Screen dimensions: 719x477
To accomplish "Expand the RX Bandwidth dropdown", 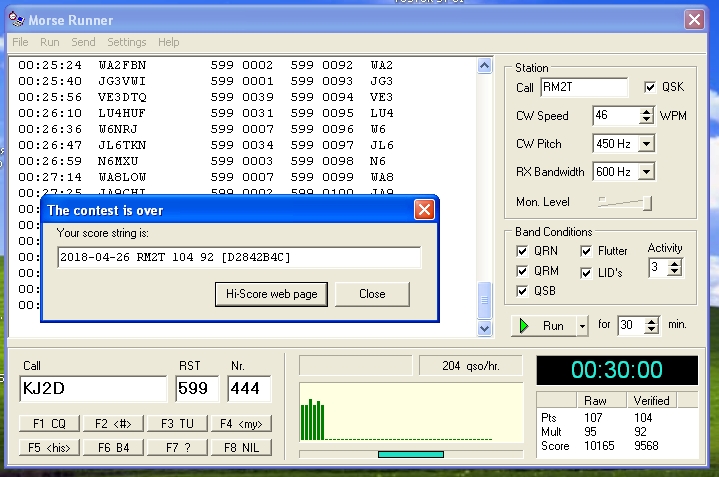I will 646,172.
